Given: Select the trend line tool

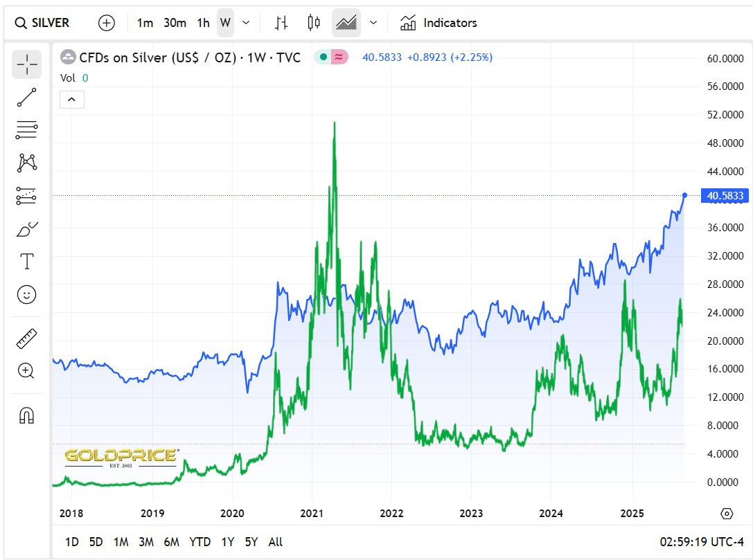Looking at the screenshot, I should (x=27, y=98).
